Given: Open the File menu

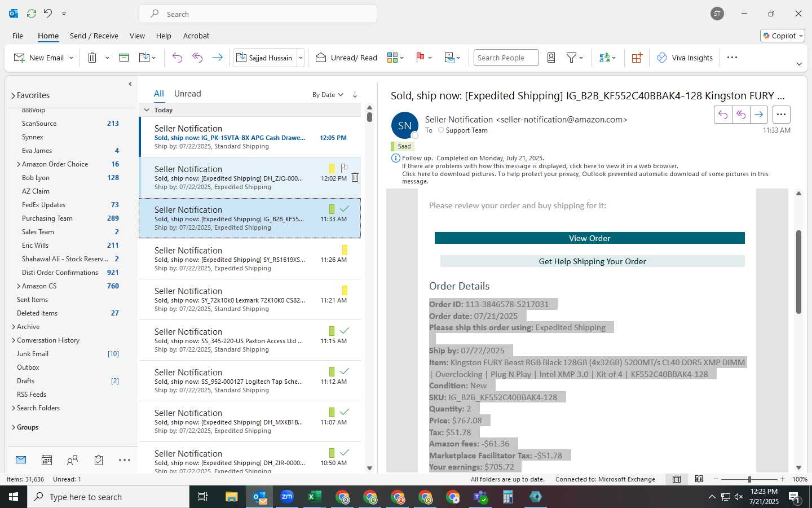Looking at the screenshot, I should [x=17, y=36].
